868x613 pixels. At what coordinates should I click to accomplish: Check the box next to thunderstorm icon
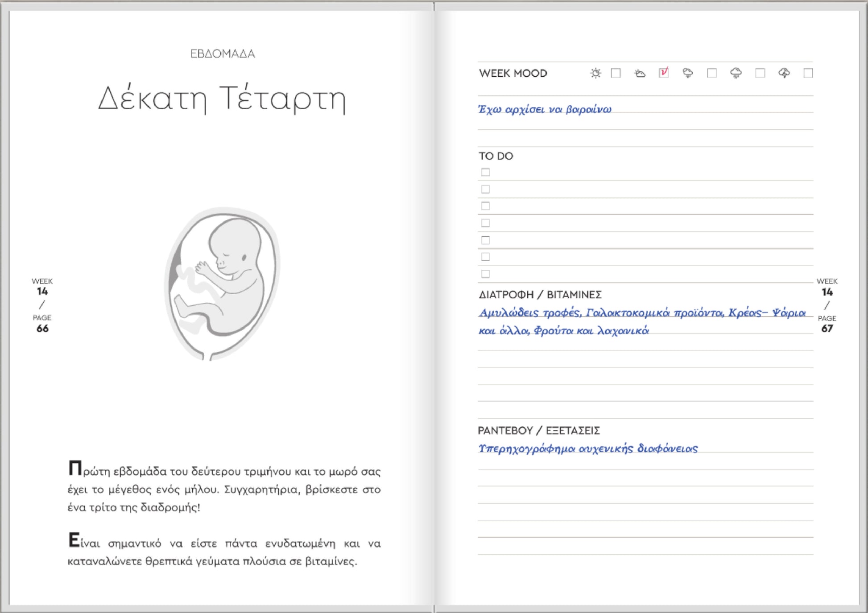click(x=808, y=73)
